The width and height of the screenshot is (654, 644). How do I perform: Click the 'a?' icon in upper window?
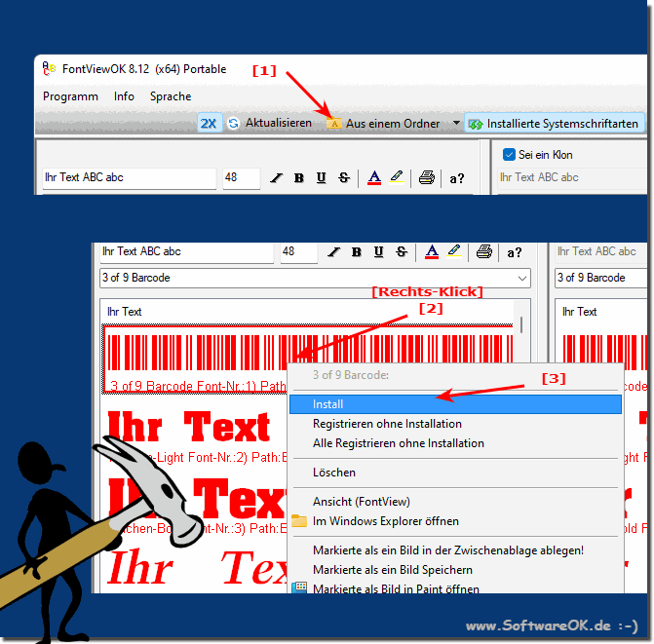(x=457, y=179)
